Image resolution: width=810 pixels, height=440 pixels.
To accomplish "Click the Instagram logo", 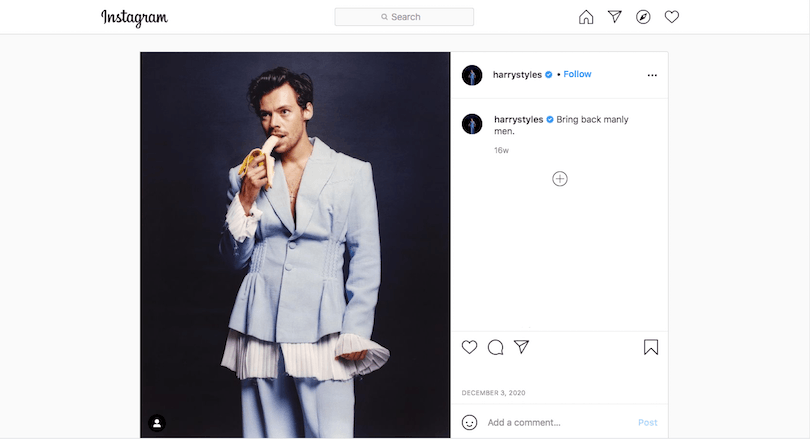I will point(134,18).
